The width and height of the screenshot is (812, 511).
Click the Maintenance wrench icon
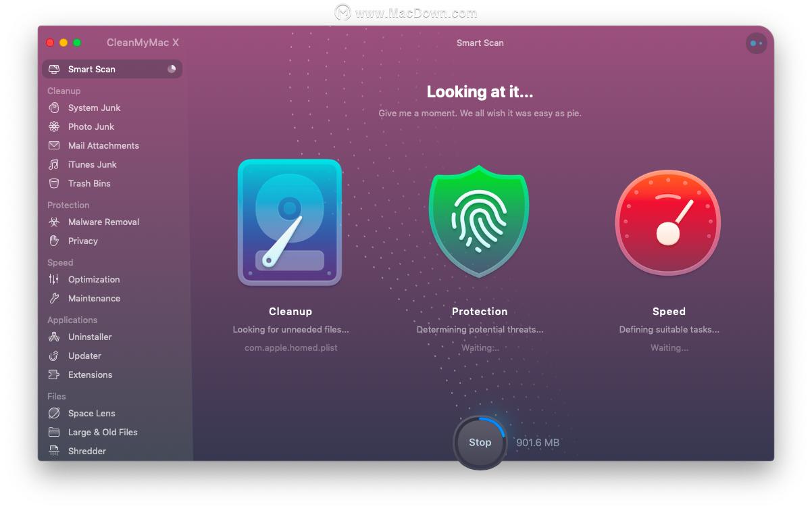click(54, 298)
